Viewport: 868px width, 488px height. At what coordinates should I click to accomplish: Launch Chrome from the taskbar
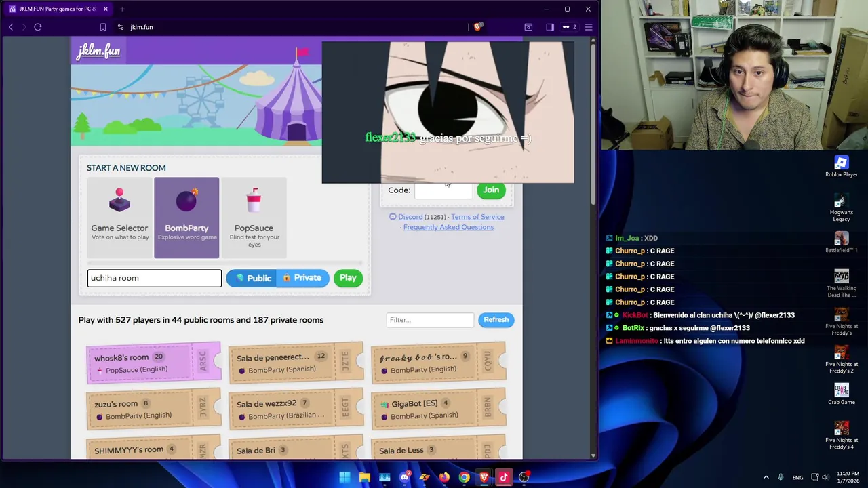coord(464,477)
